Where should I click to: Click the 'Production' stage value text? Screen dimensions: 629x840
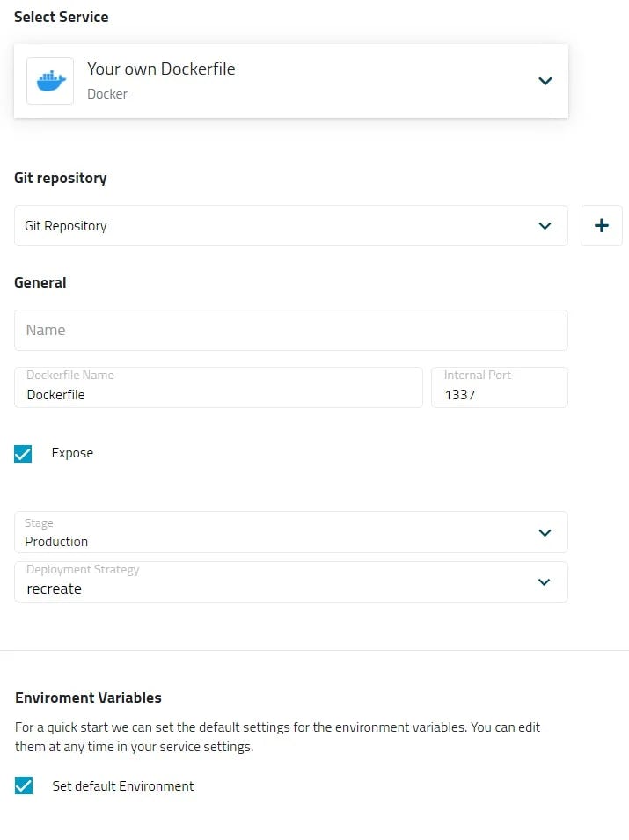[55, 541]
